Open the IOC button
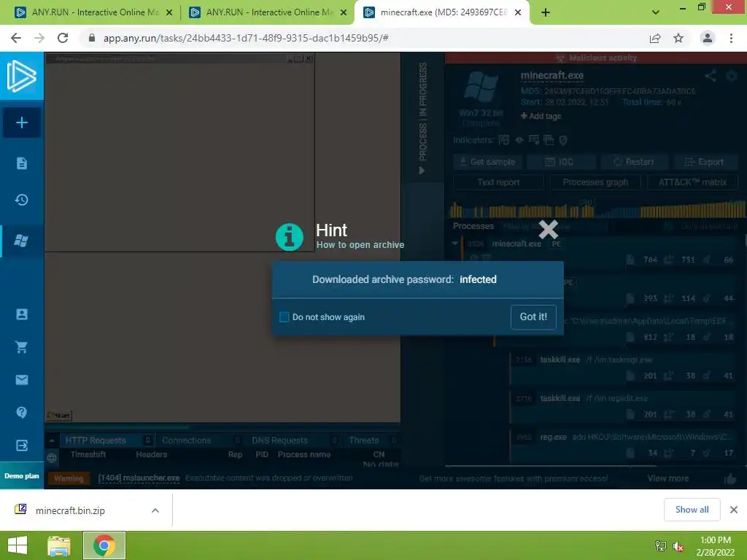Viewport: 747px width, 560px height. coord(561,162)
